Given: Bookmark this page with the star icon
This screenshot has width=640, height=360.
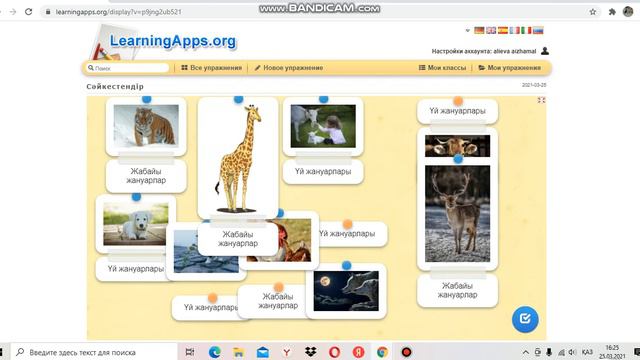Looking at the screenshot, I should pyautogui.click(x=593, y=12).
